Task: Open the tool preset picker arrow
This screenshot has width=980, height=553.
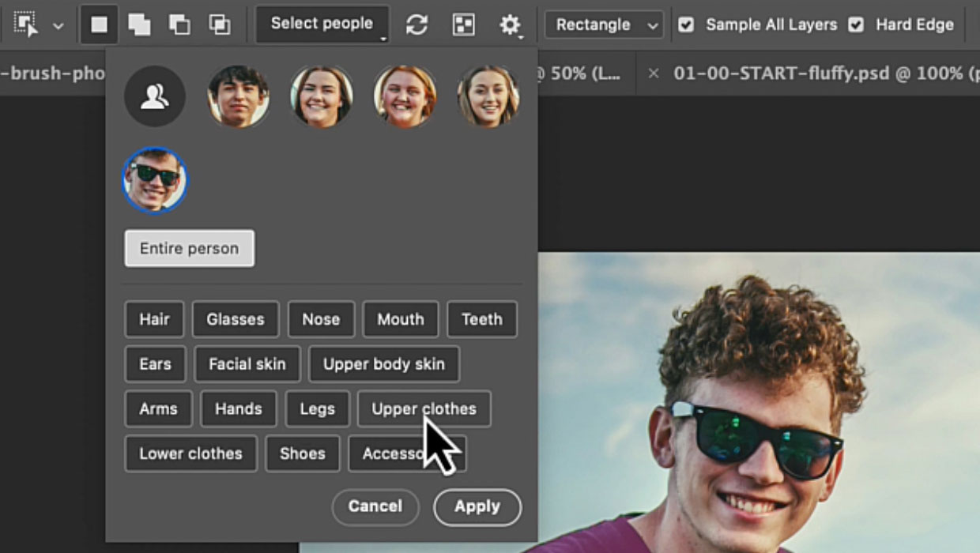Action: [x=58, y=25]
